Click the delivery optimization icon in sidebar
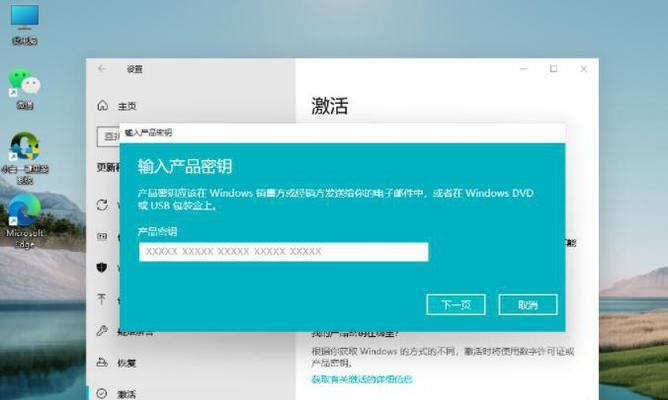 click(102, 236)
